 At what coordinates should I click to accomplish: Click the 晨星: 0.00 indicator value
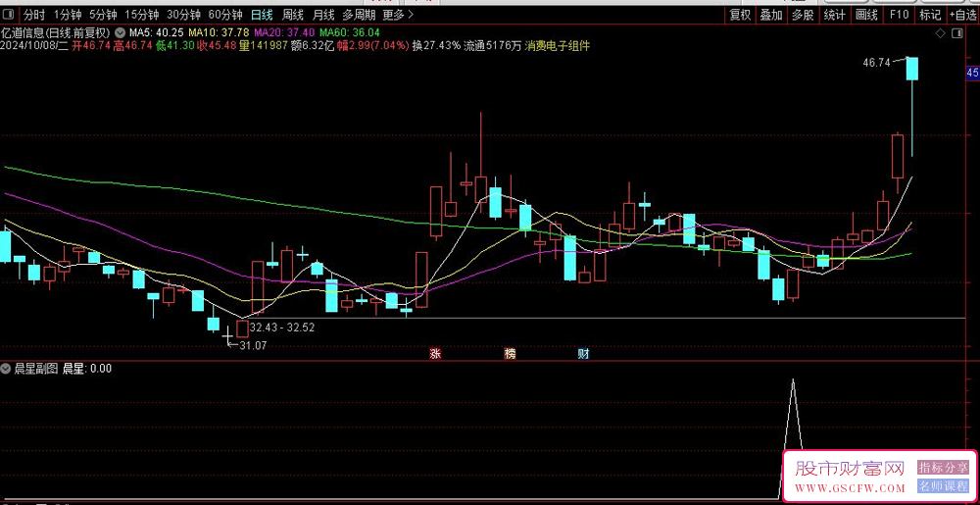click(87, 369)
